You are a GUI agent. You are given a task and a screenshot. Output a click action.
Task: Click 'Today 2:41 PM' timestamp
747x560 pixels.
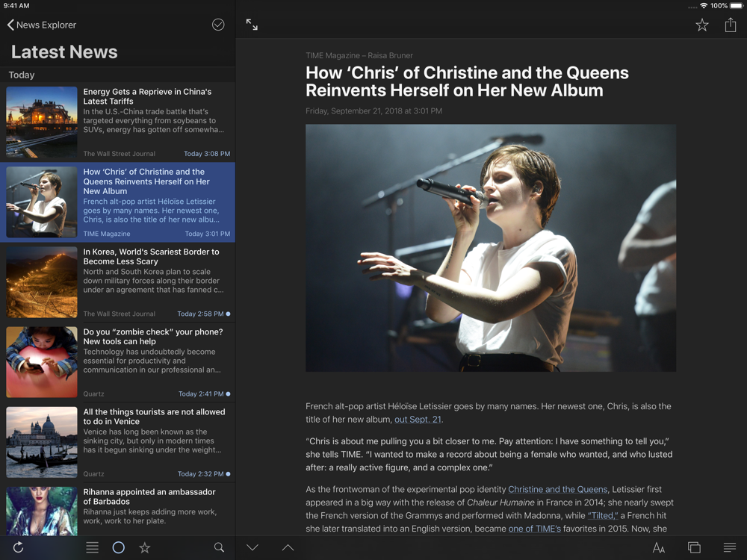pos(200,393)
